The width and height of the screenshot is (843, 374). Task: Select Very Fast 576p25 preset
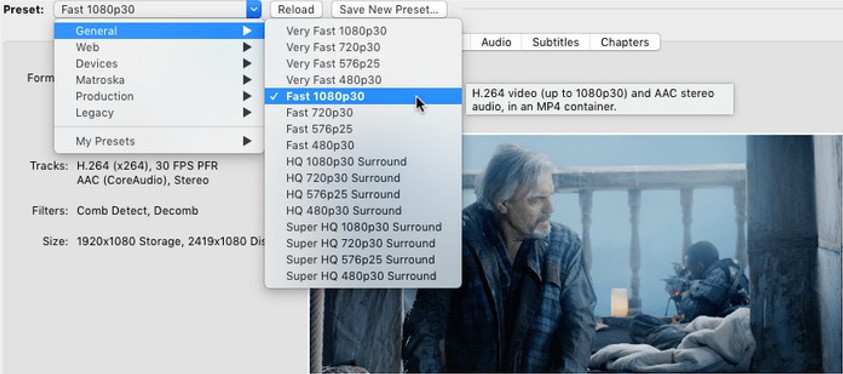coord(363,63)
